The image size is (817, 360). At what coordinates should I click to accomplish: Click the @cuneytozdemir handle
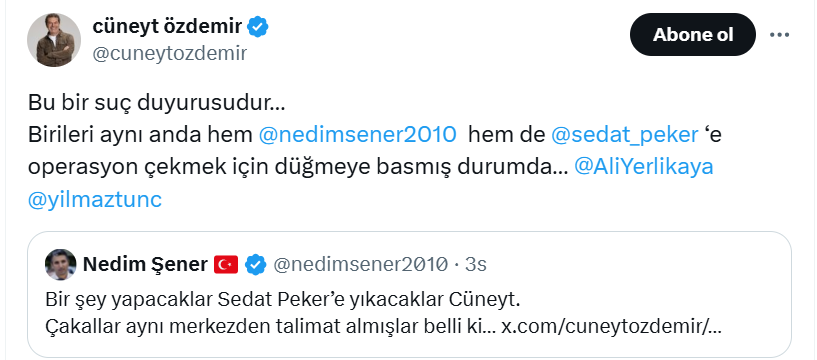tap(170, 53)
